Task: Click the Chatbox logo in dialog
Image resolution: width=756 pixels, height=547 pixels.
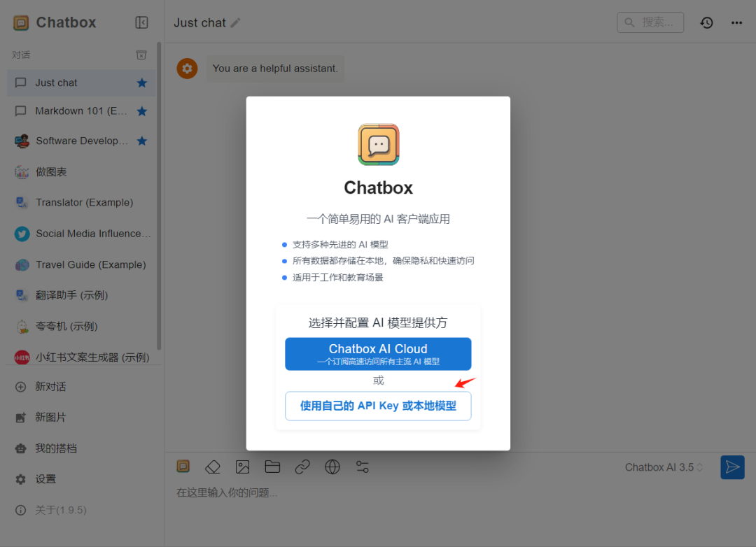Action: 379,145
